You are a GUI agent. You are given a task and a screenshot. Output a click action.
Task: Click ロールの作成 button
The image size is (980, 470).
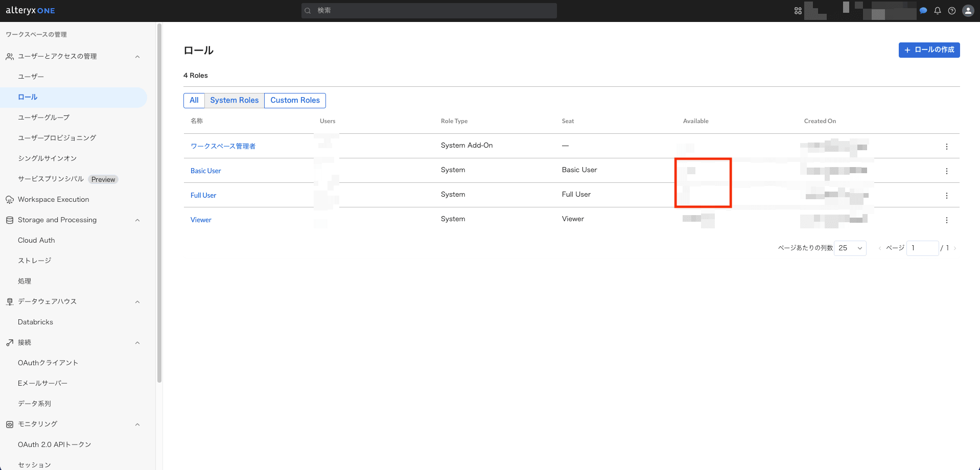(929, 50)
